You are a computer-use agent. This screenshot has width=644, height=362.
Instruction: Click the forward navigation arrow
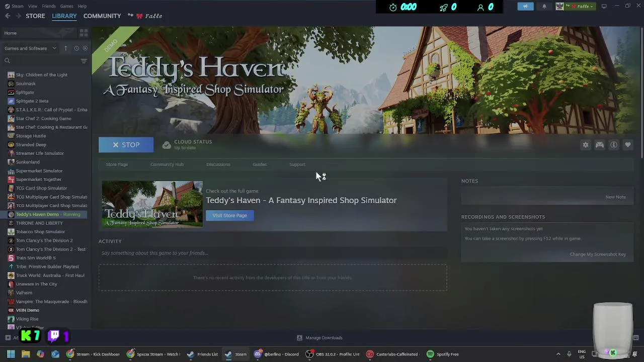tap(19, 16)
